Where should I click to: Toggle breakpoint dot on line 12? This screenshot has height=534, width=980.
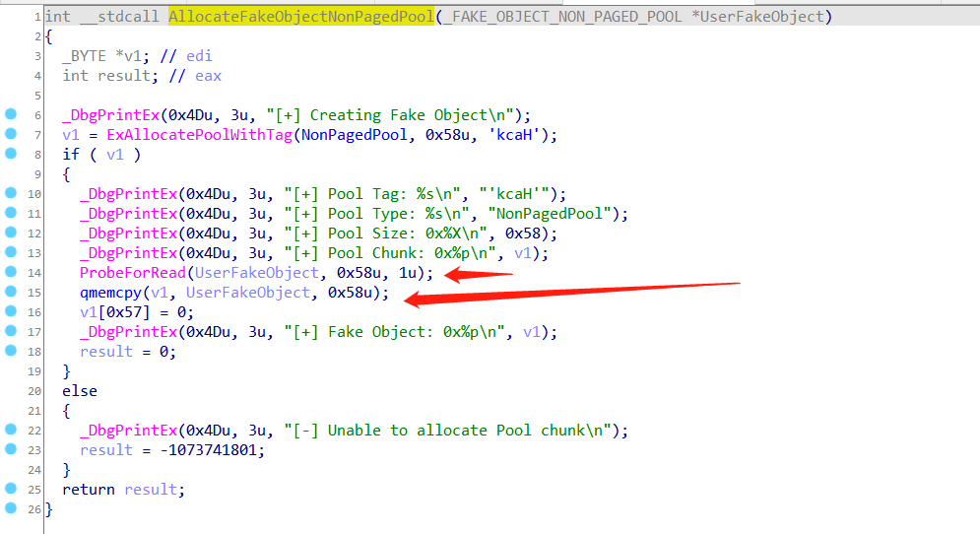click(11, 232)
